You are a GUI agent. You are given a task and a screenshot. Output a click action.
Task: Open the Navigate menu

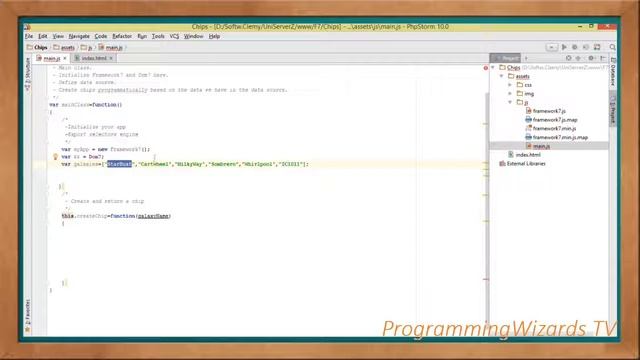pos(79,36)
